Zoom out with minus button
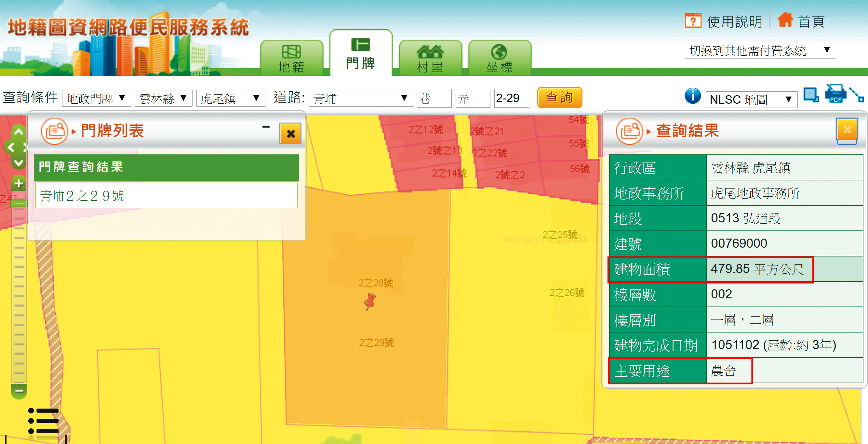The width and height of the screenshot is (868, 444). click(19, 391)
